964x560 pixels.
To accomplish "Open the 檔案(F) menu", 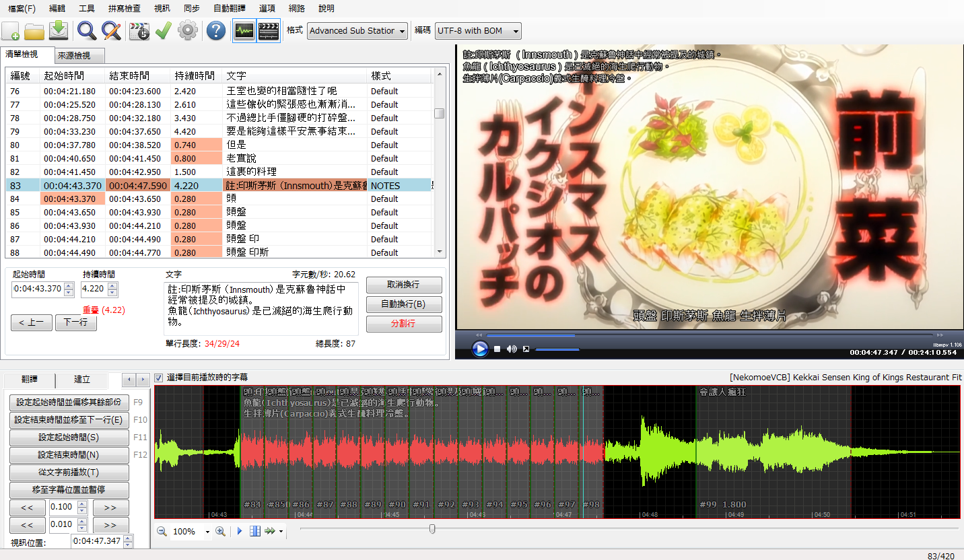I will point(22,9).
